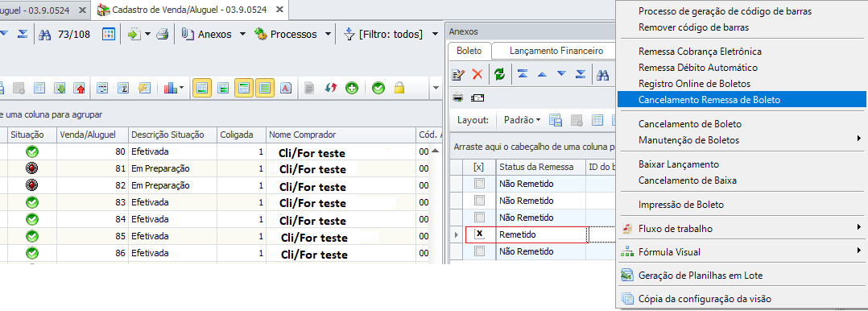868x311 pixels.
Task: Select the Venda/Aluguel 81 cell
Action: [x=92, y=168]
